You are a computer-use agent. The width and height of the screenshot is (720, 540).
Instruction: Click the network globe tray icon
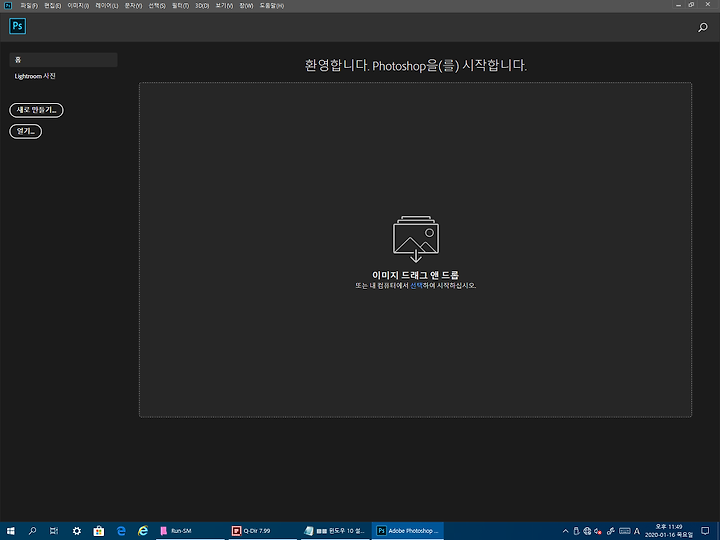[x=587, y=531]
